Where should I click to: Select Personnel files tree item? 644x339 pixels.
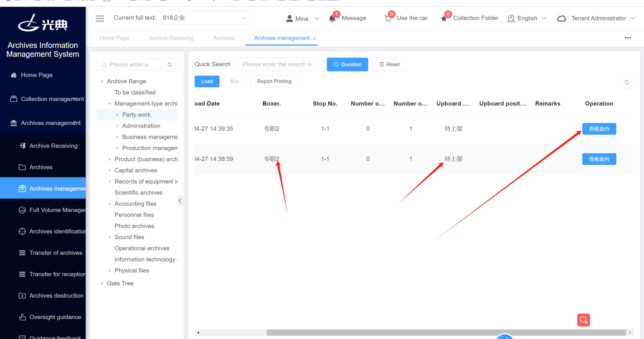click(134, 215)
